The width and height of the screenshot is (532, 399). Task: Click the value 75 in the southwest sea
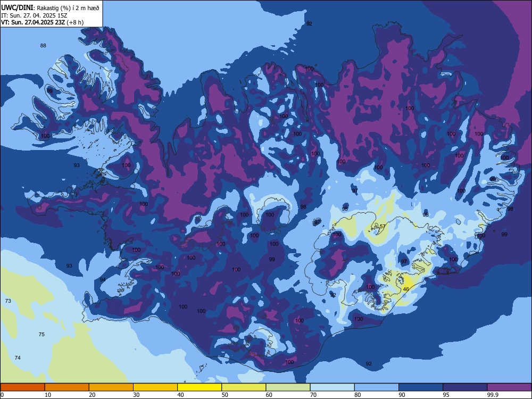(41, 334)
